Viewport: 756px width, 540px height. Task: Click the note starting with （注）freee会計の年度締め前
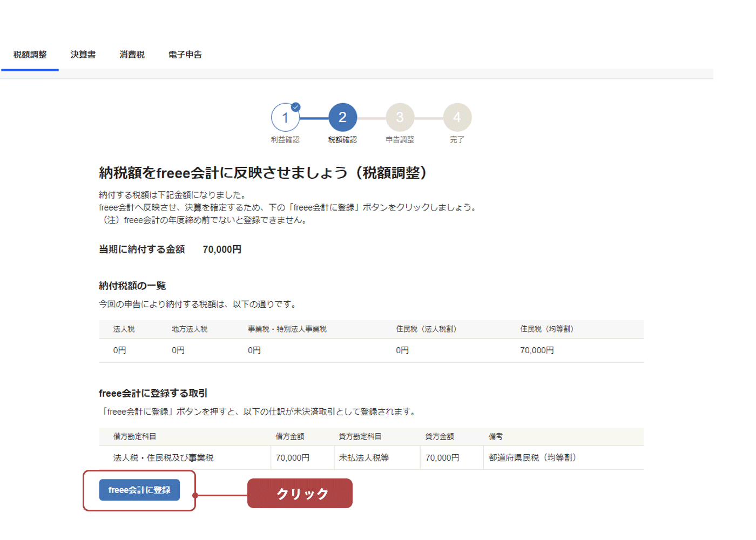pyautogui.click(x=205, y=220)
